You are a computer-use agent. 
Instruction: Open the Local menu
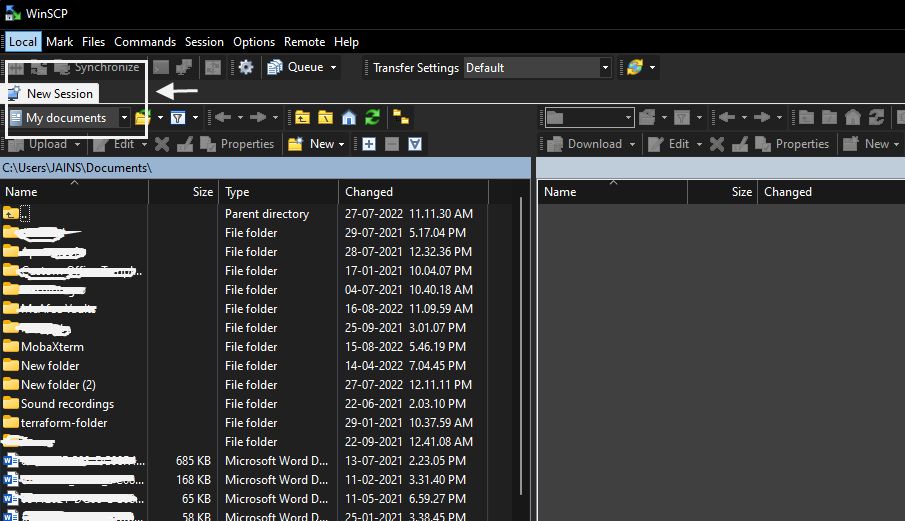[x=23, y=42]
